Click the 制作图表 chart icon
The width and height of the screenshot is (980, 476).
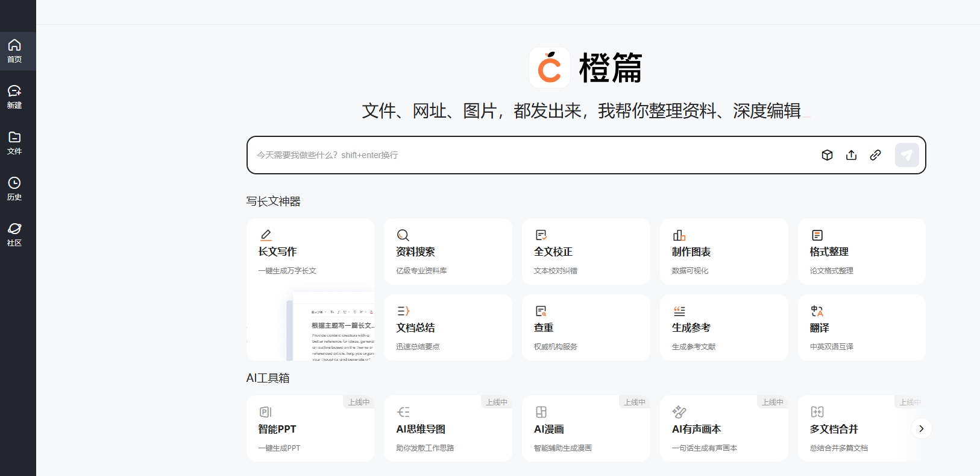tap(679, 235)
